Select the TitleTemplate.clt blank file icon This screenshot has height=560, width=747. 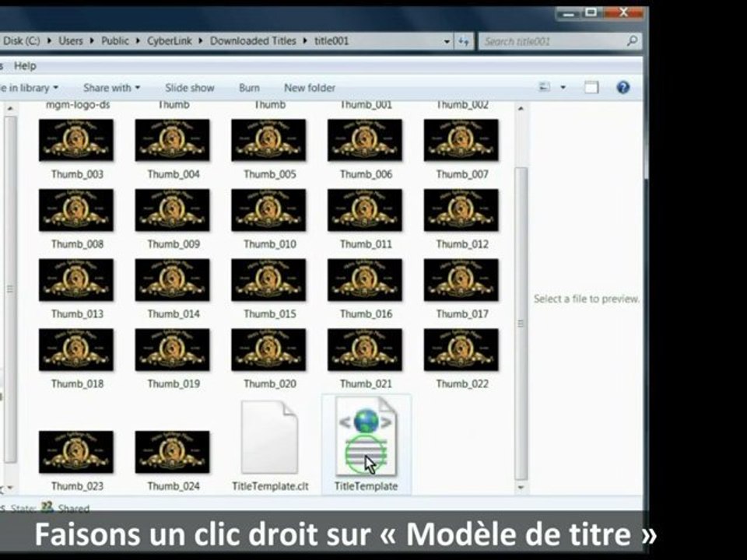pyautogui.click(x=270, y=437)
